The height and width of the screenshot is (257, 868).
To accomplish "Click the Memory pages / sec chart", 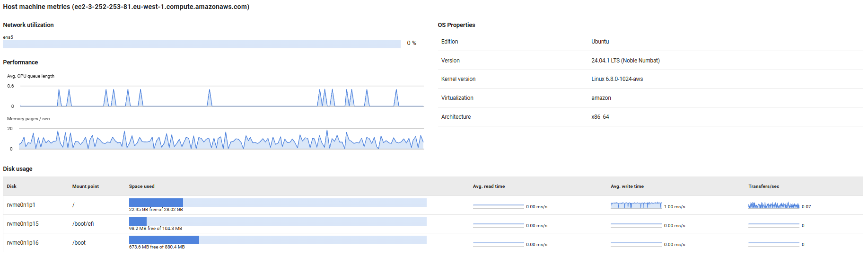I will pos(221,139).
